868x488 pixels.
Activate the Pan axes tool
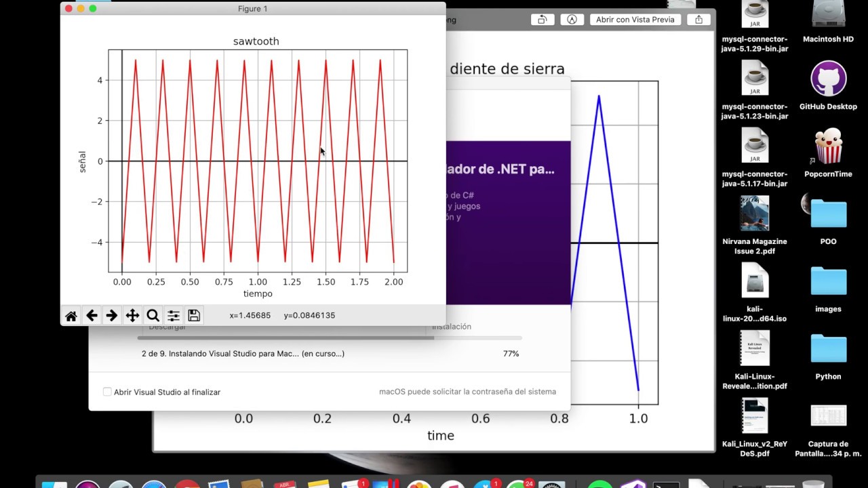click(x=132, y=315)
